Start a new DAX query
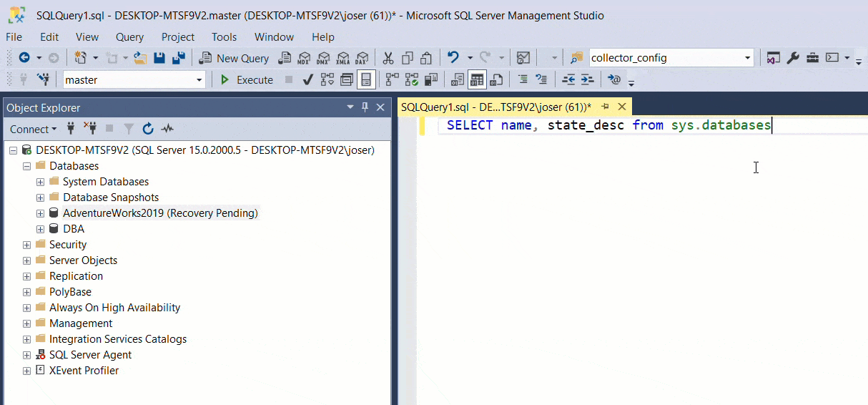This screenshot has width=868, height=405. [362, 58]
